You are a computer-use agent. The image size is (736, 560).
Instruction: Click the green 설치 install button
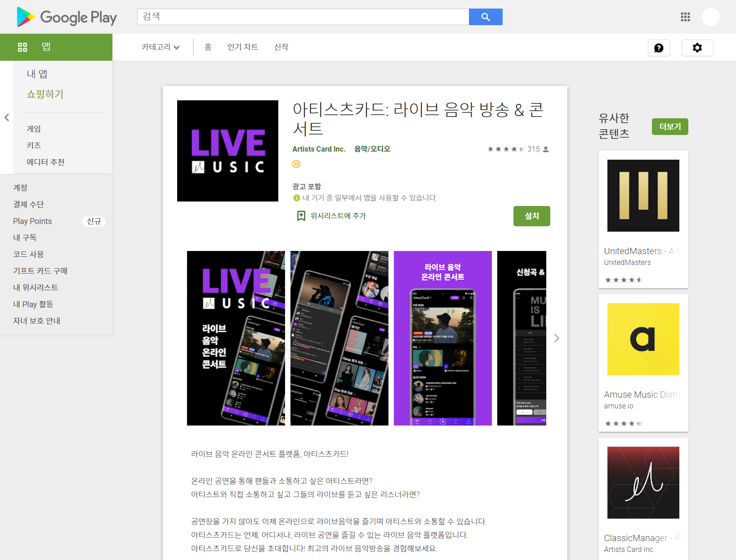point(532,216)
